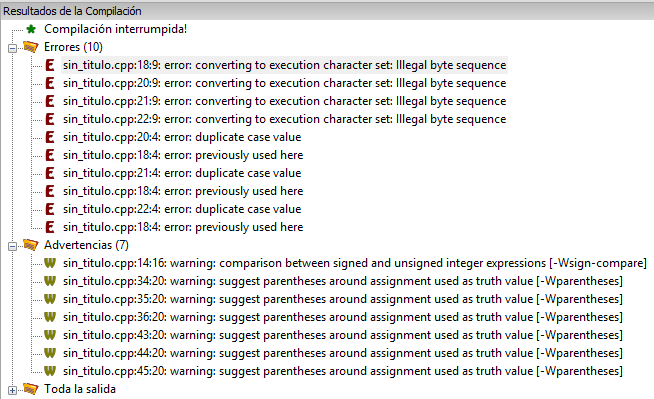
Task: Collapse the Errores (10) tree node
Action: pos(12,48)
